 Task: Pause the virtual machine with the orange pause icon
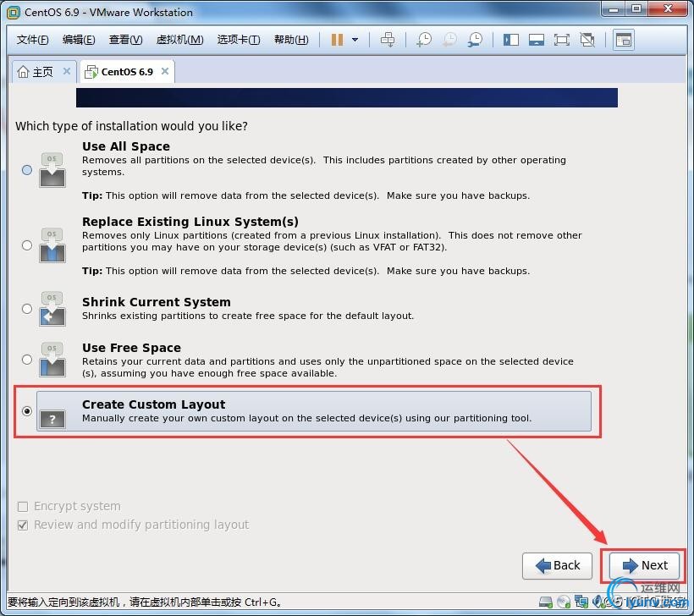337,40
